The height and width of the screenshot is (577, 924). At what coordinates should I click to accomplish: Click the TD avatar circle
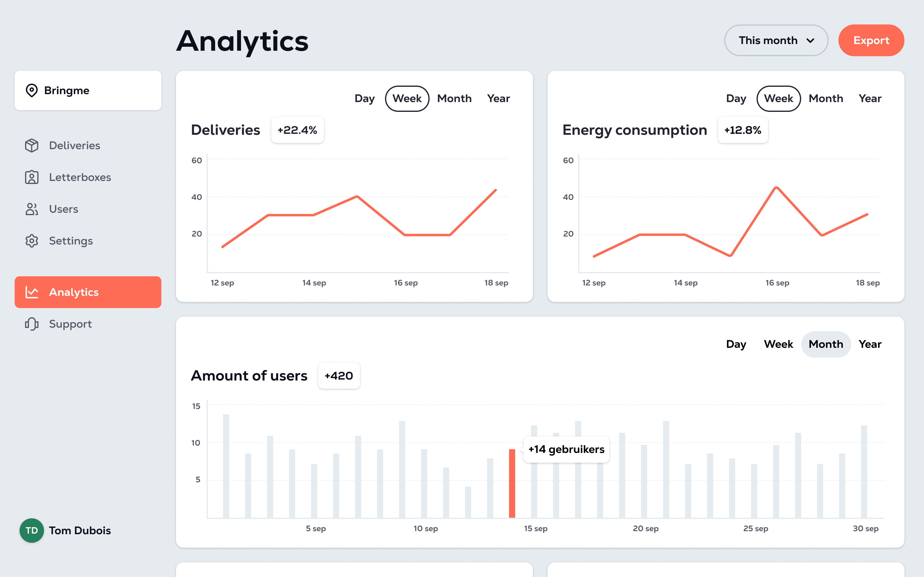tap(32, 531)
